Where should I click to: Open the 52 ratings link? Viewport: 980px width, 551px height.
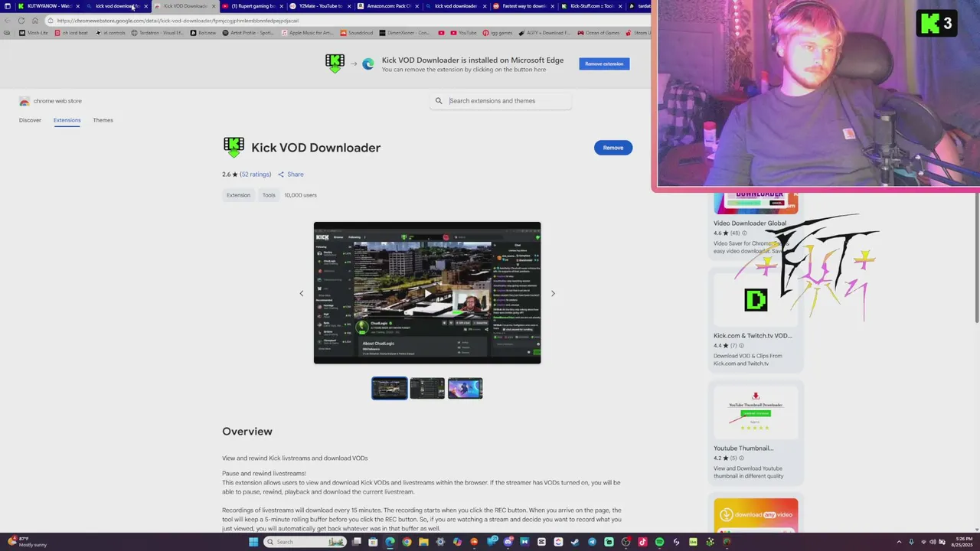pos(256,174)
